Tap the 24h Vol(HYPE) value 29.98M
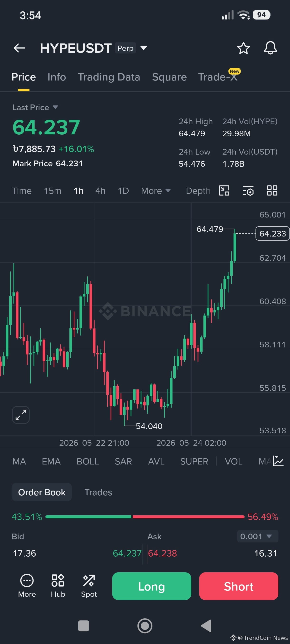This screenshot has height=644, width=290. pyautogui.click(x=237, y=133)
